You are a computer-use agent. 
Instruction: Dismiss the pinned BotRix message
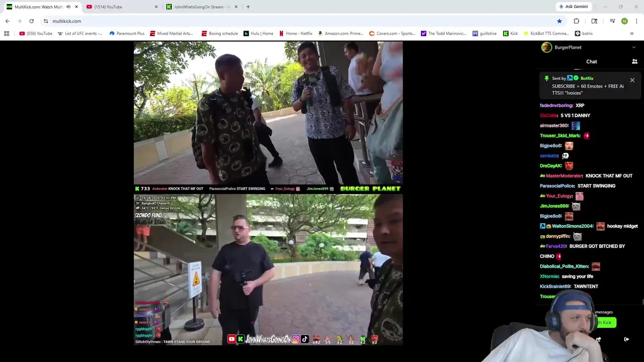point(632,80)
